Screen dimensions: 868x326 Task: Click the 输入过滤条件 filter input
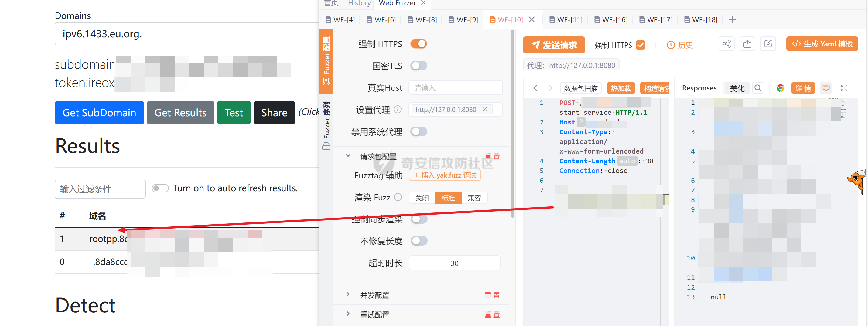coord(100,189)
